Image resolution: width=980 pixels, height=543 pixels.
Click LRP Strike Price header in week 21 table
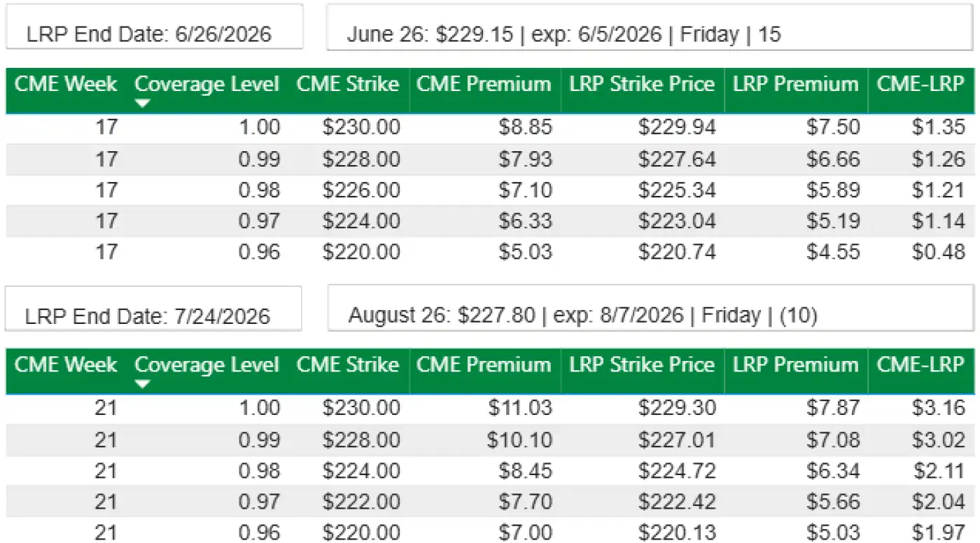pos(642,365)
